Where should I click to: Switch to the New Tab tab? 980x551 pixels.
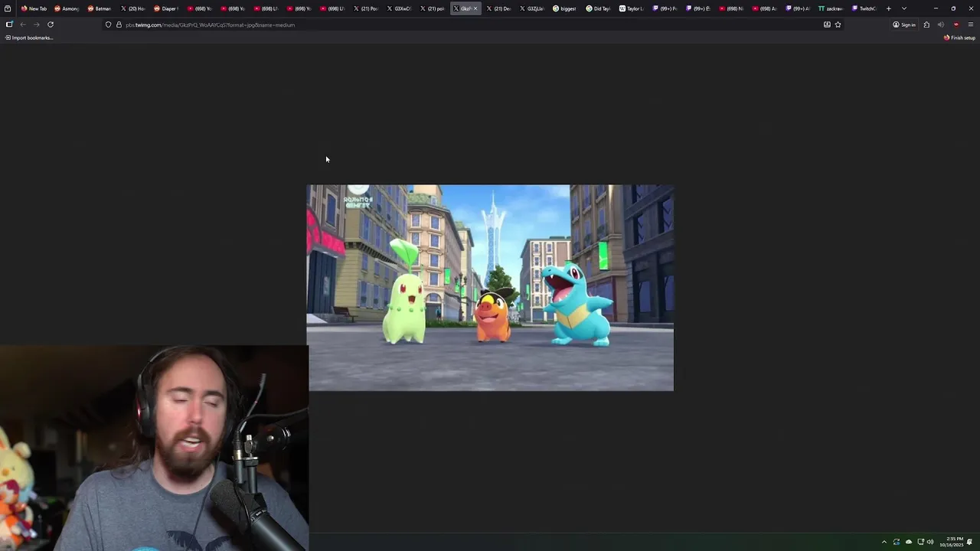click(34, 8)
